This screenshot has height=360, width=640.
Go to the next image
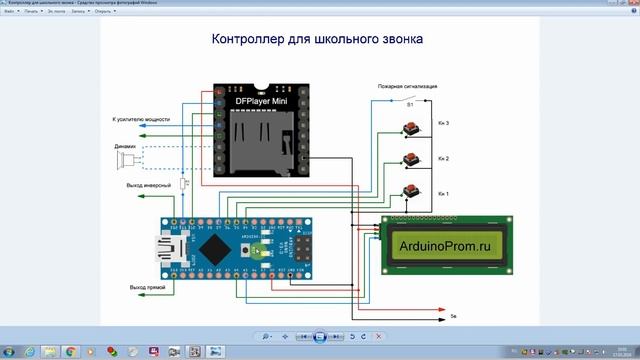pyautogui.click(x=335, y=337)
